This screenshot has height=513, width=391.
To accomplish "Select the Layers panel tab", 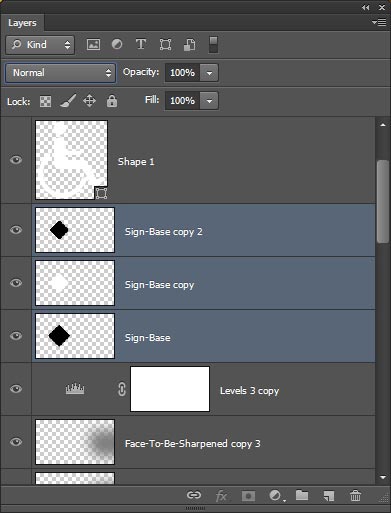I will (x=22, y=23).
